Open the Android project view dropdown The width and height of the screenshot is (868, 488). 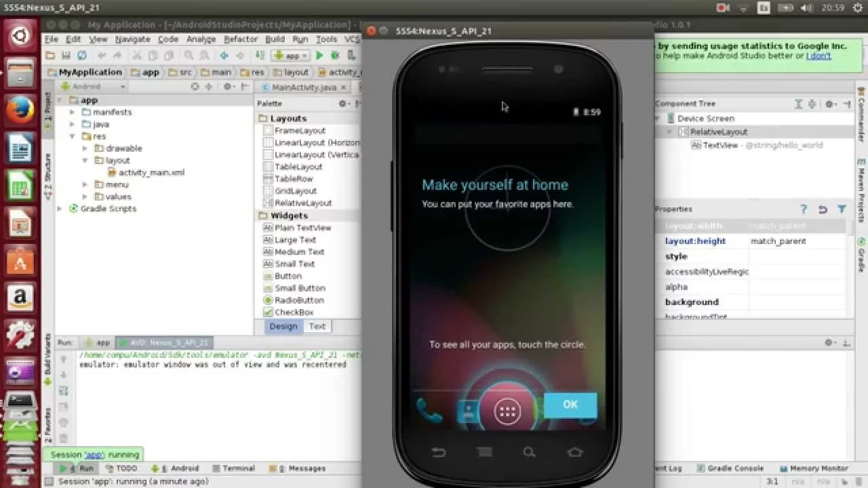pyautogui.click(x=94, y=87)
